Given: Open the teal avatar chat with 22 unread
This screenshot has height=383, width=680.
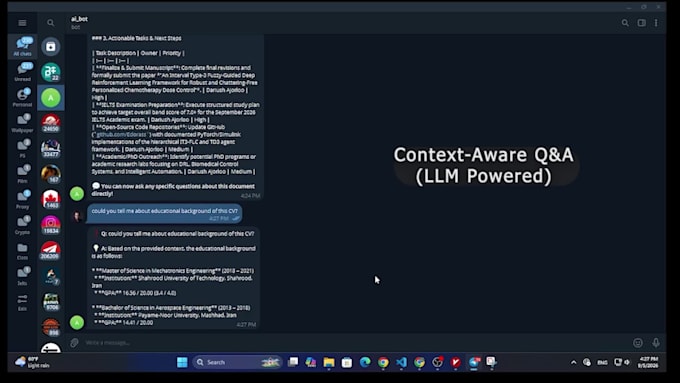Looking at the screenshot, I should [51, 72].
